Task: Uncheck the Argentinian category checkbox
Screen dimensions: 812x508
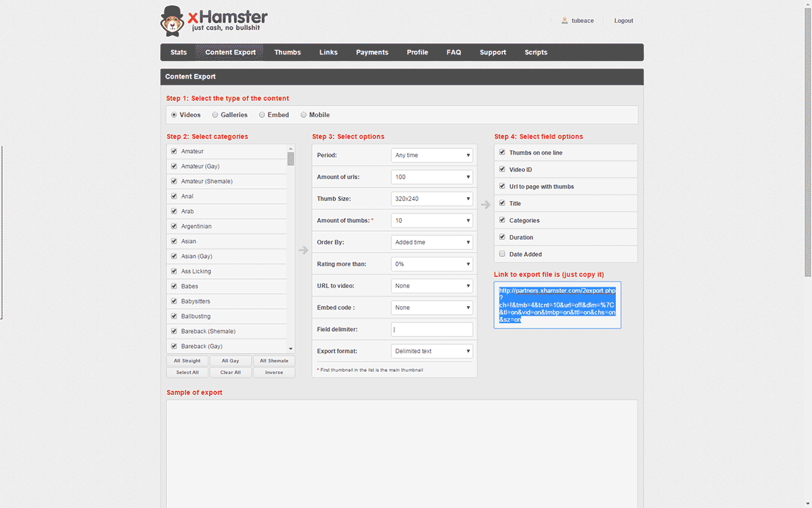Action: 174,226
